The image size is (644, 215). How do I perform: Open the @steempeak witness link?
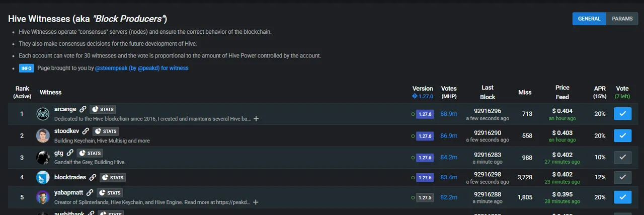coord(142,68)
